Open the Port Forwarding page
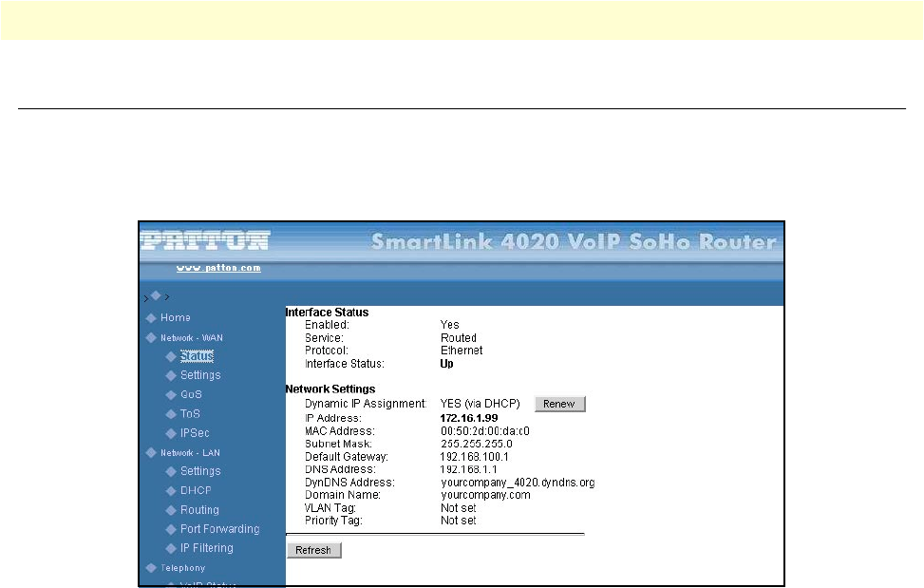924x588 pixels. pos(219,528)
